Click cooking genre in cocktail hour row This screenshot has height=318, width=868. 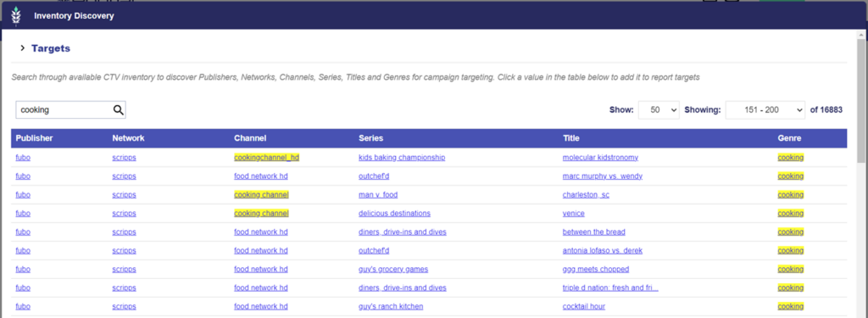[x=791, y=306]
